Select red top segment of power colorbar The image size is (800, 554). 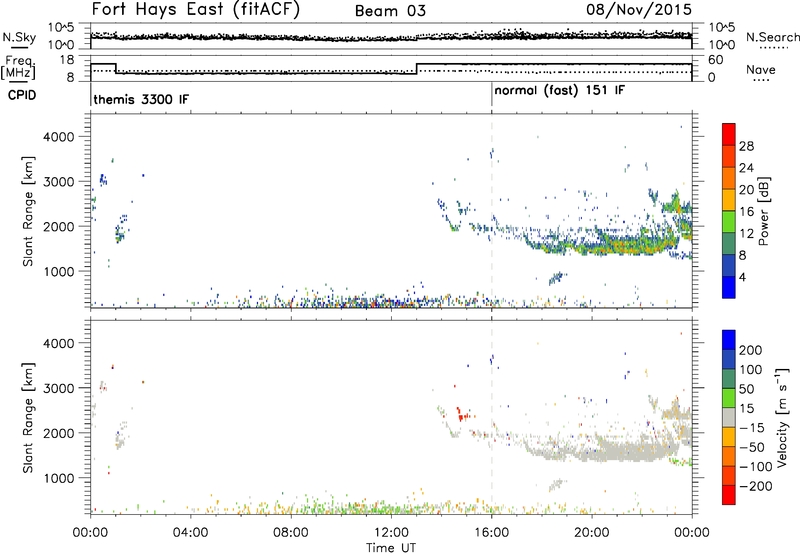[x=729, y=134]
